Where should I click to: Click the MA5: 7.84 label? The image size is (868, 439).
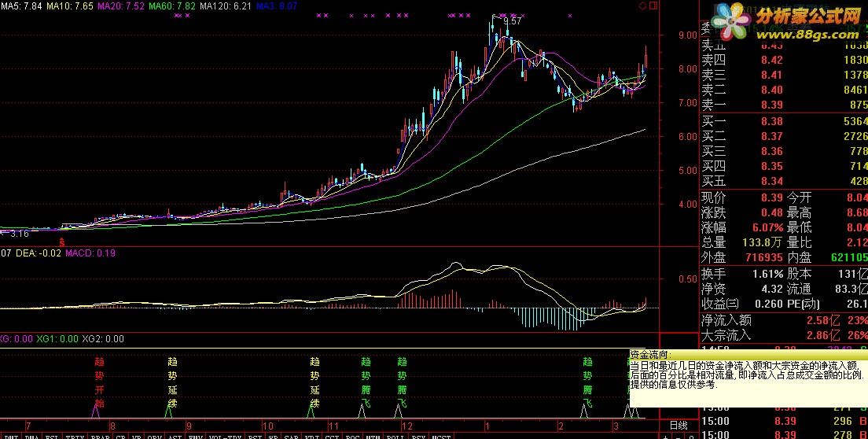20,6
